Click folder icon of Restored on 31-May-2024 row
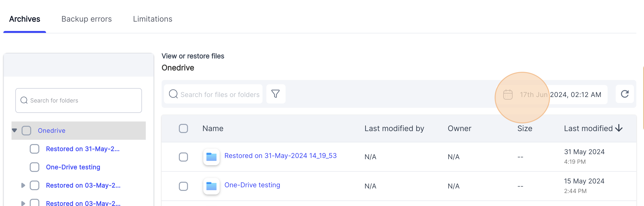Viewport: 644px width, 206px height. tap(211, 157)
